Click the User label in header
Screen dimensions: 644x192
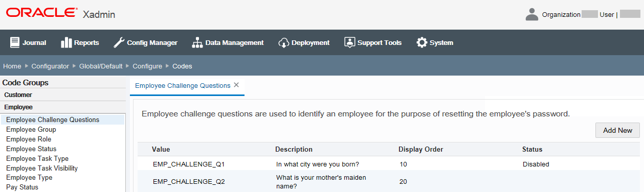[x=607, y=15]
